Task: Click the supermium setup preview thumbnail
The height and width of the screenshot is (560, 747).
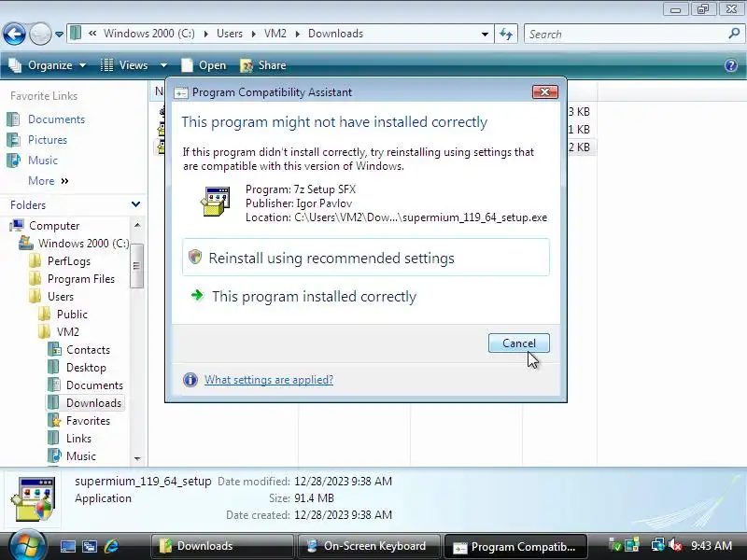Action: [x=34, y=499]
